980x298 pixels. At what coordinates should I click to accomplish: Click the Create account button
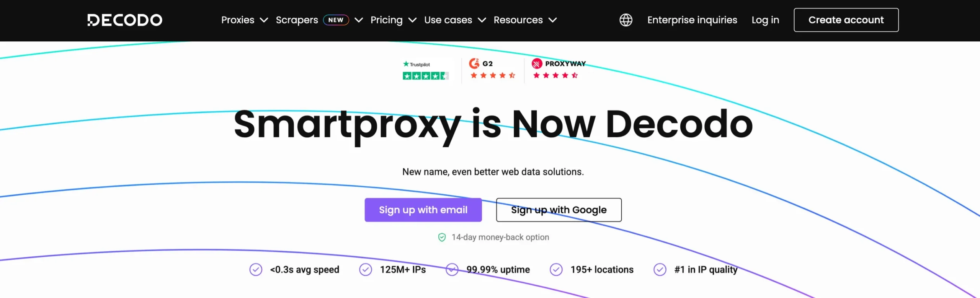click(846, 20)
